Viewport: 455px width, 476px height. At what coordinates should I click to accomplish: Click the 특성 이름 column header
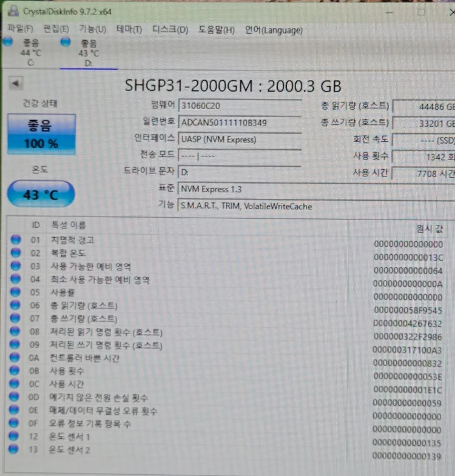pos(69,225)
